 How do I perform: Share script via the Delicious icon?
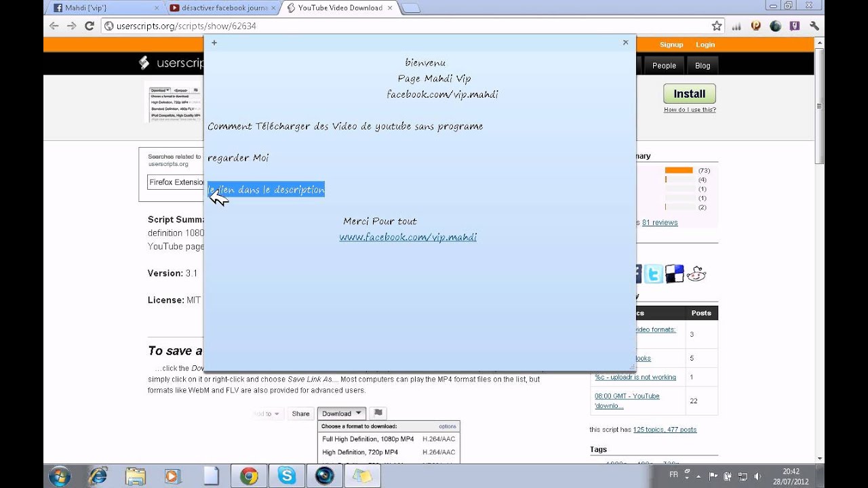675,274
